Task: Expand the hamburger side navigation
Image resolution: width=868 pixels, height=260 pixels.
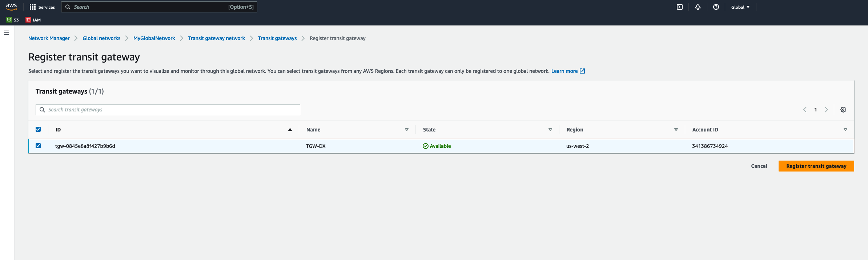Action: pyautogui.click(x=7, y=33)
